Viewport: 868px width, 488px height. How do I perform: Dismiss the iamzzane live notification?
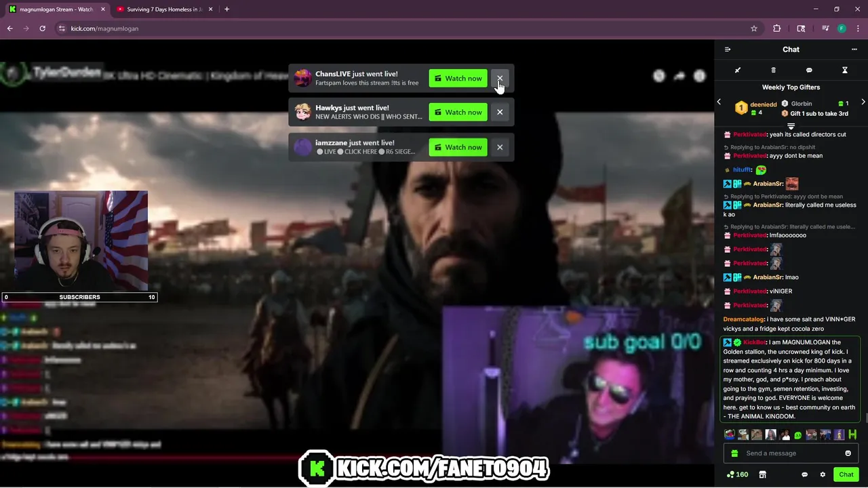[x=500, y=147]
